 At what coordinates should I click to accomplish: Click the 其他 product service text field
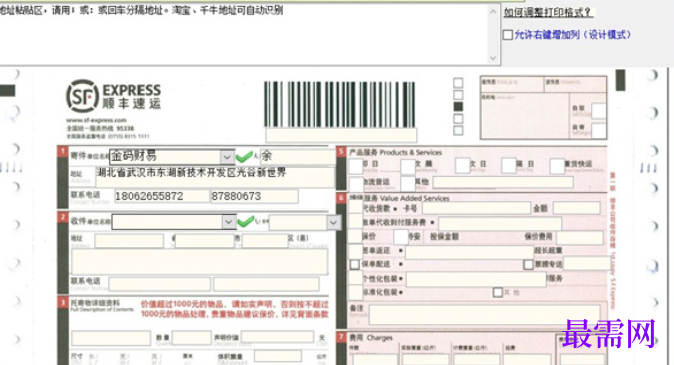point(503,182)
